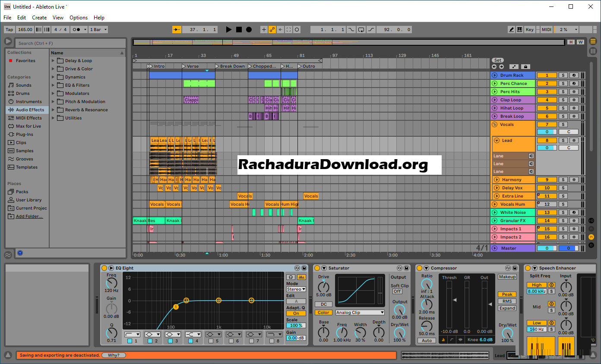601x364 pixels.
Task: Expand the Delay & Loop folder
Action: coord(53,60)
